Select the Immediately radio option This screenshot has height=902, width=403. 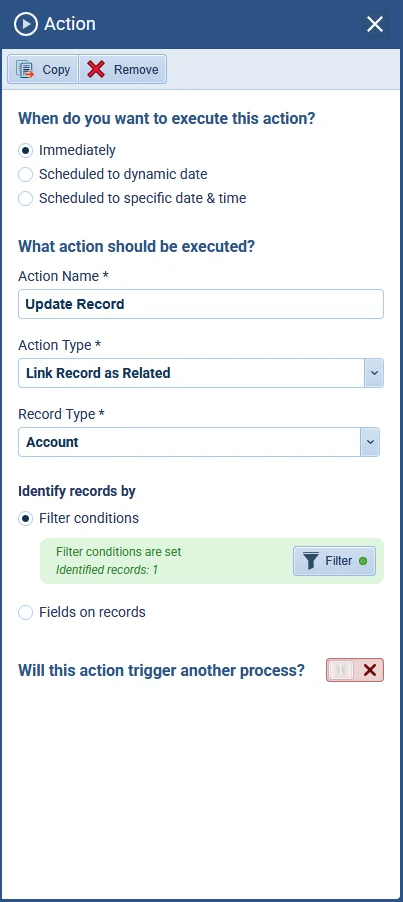pyautogui.click(x=25, y=151)
